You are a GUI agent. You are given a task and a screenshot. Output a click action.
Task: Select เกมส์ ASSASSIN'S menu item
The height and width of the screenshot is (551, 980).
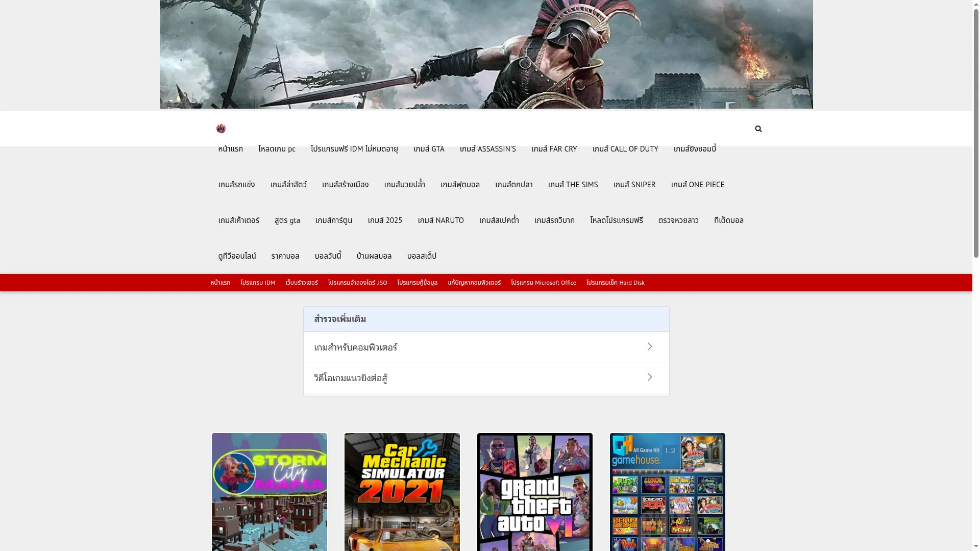tap(487, 149)
